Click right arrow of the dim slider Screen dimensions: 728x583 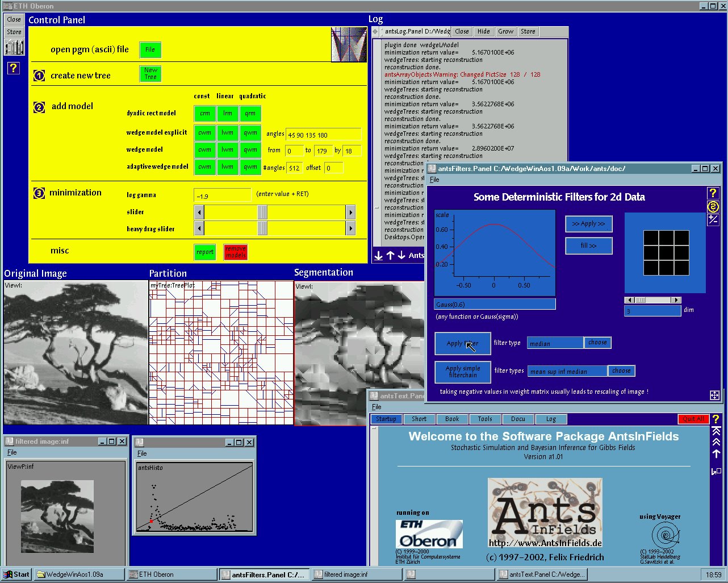676,300
